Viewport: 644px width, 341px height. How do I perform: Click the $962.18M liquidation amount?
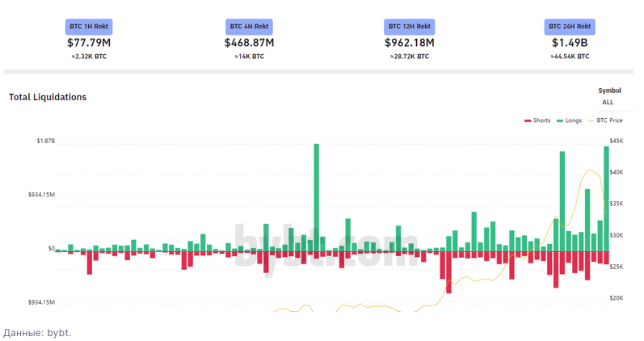(410, 42)
